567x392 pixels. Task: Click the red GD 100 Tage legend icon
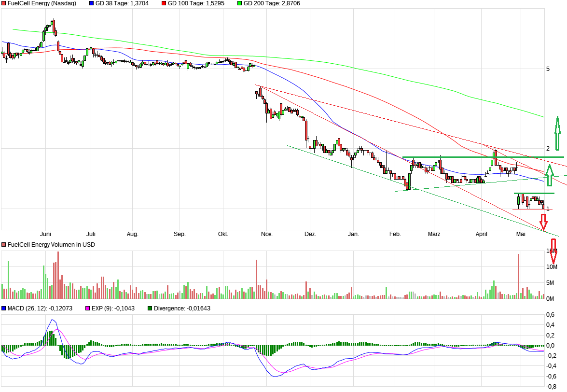pos(164,3)
